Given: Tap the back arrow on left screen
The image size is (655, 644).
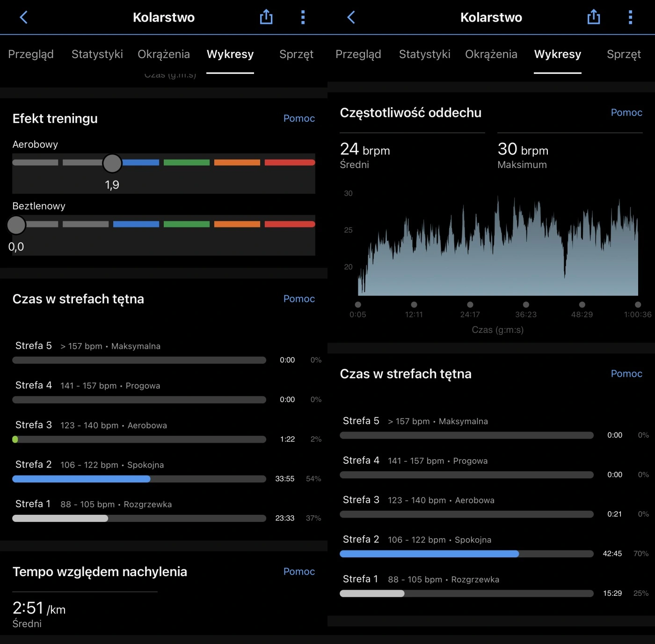Looking at the screenshot, I should pos(24,17).
